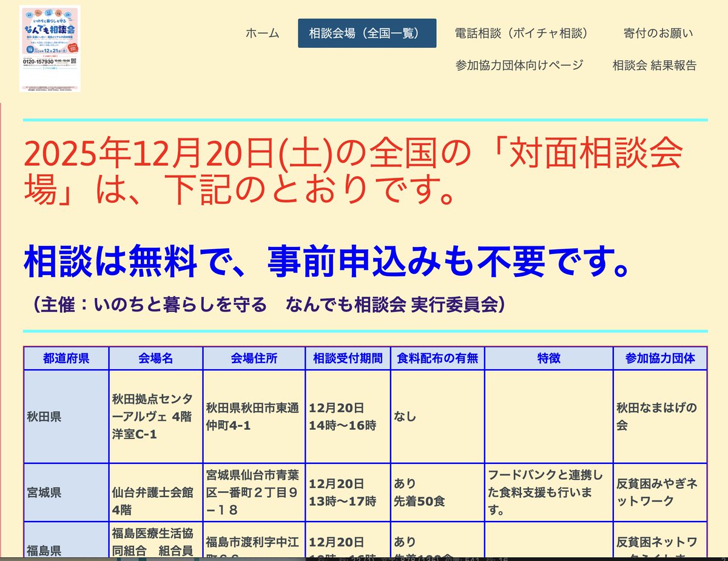The image size is (728, 561).
Task: Click the 都道府県 column header
Action: pos(66,358)
